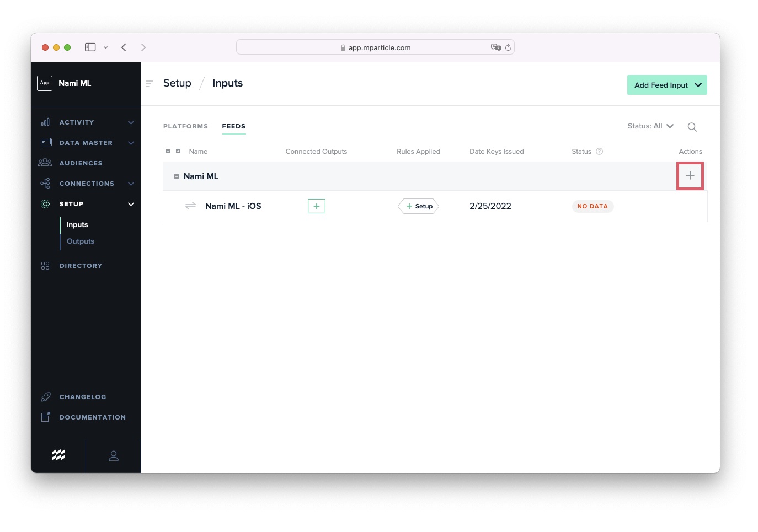Open the Add Feed Input dropdown
This screenshot has height=532, width=758.
pos(667,85)
